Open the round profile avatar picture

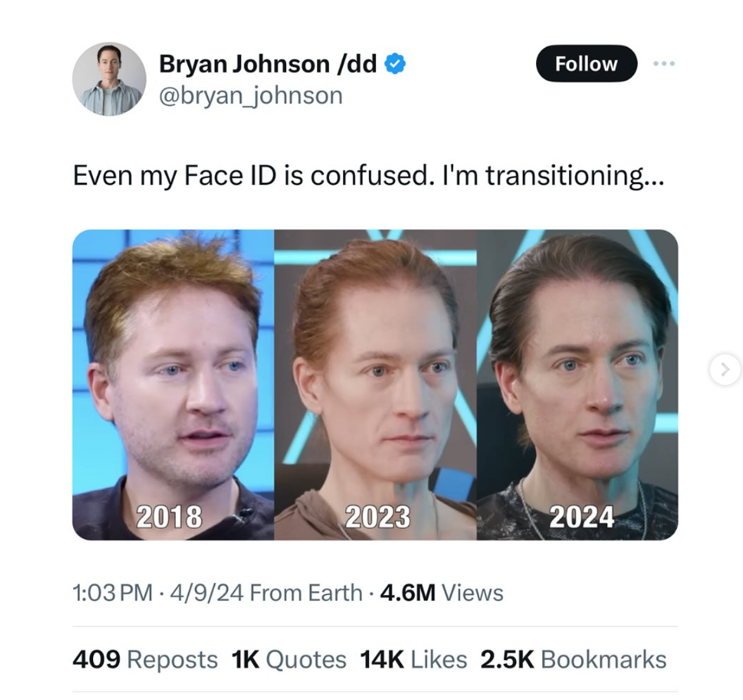point(109,79)
